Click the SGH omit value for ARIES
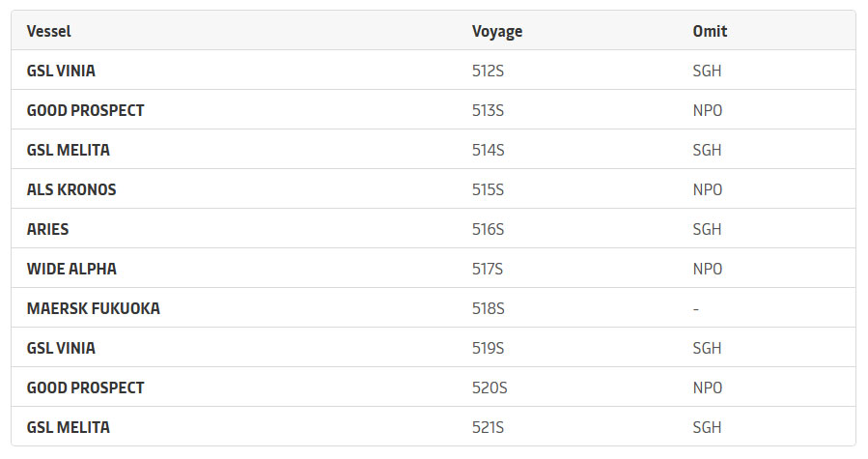Image resolution: width=868 pixels, height=459 pixels. [708, 229]
